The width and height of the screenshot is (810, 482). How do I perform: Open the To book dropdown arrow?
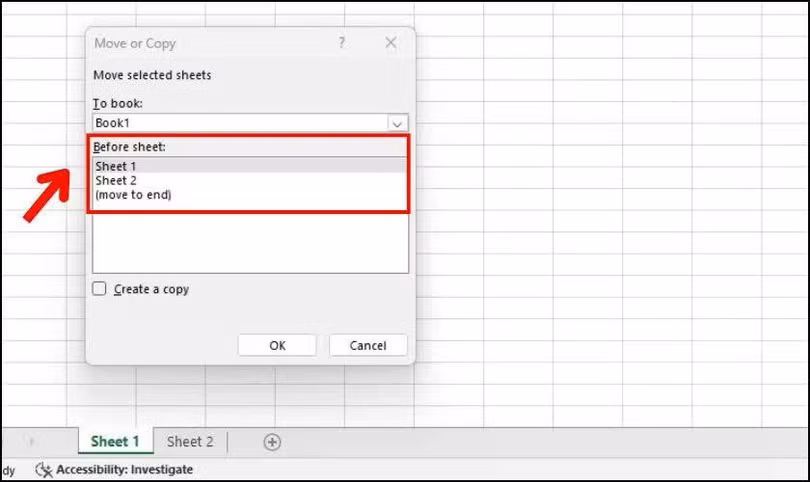click(x=397, y=123)
